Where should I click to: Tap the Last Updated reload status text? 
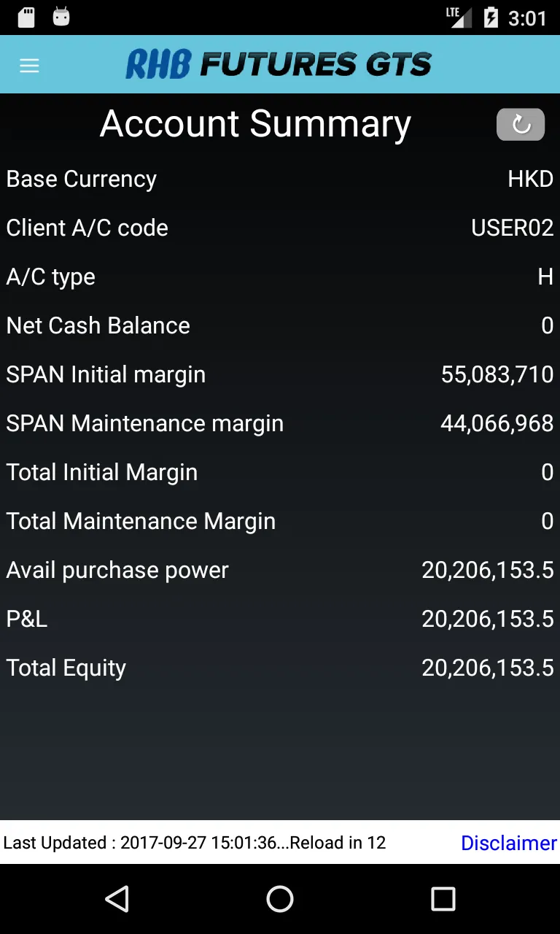click(x=195, y=843)
